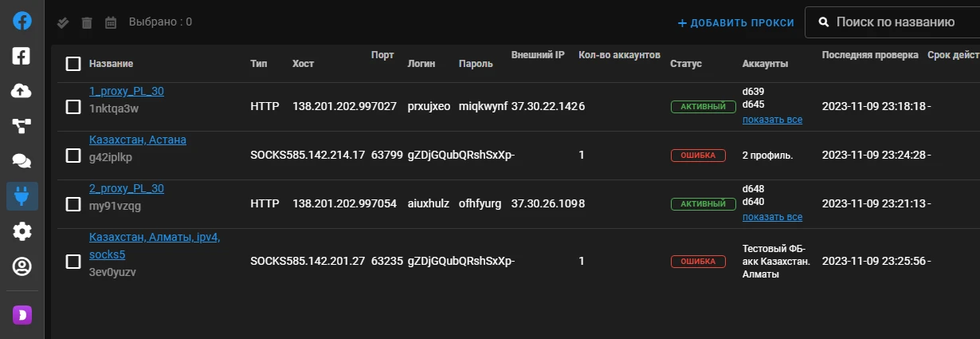Check the box for Казахстан, Астана row

[73, 155]
